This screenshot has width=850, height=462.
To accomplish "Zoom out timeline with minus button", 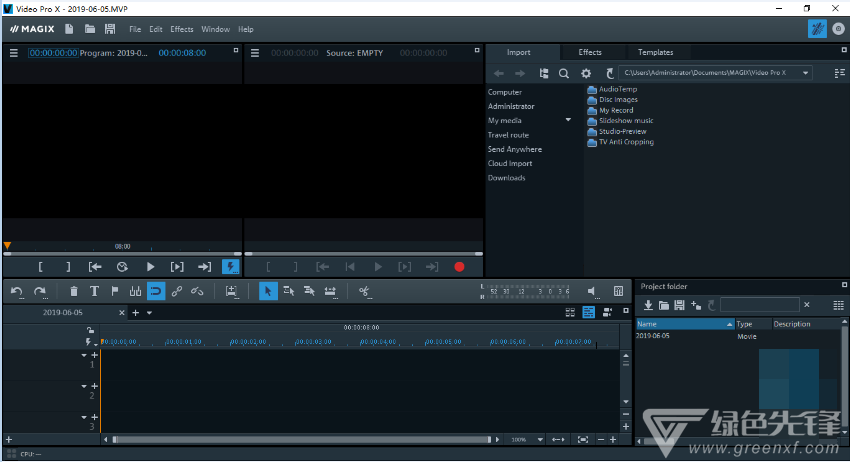I will (x=601, y=440).
